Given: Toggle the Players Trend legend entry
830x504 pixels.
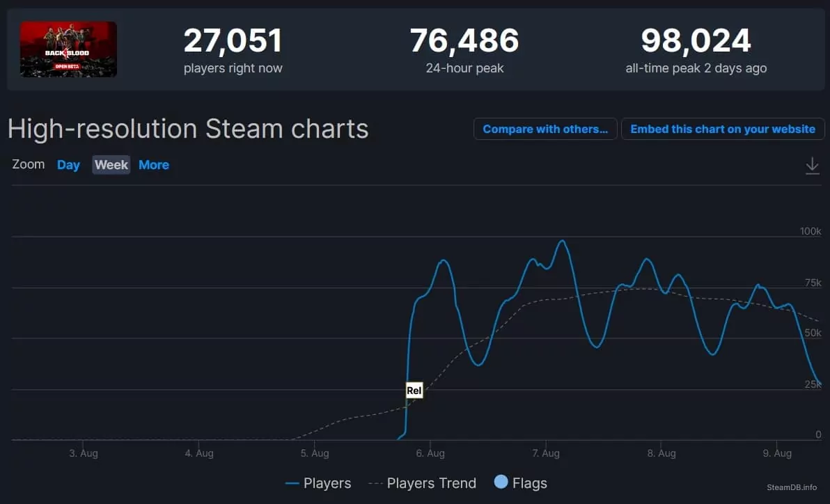Looking at the screenshot, I should tap(423, 483).
